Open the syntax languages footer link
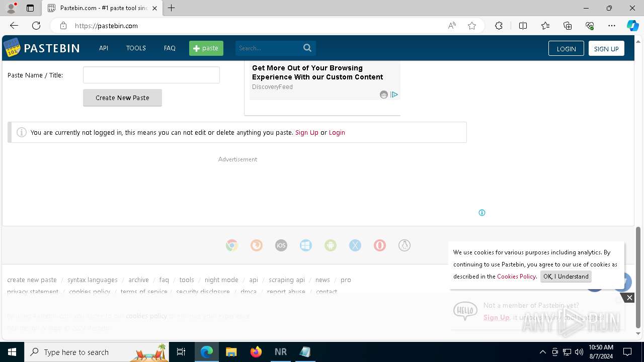Screen dimensions: 644x362 tap(93, 280)
